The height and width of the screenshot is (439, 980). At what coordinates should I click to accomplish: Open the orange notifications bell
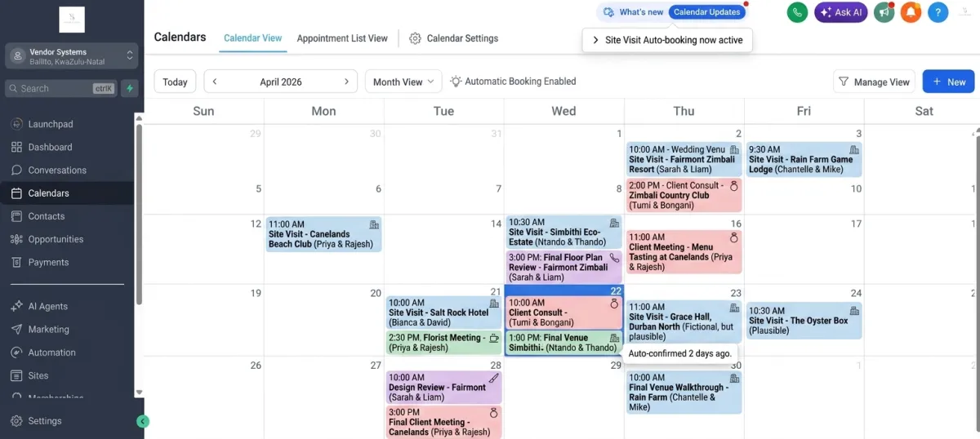coord(911,12)
